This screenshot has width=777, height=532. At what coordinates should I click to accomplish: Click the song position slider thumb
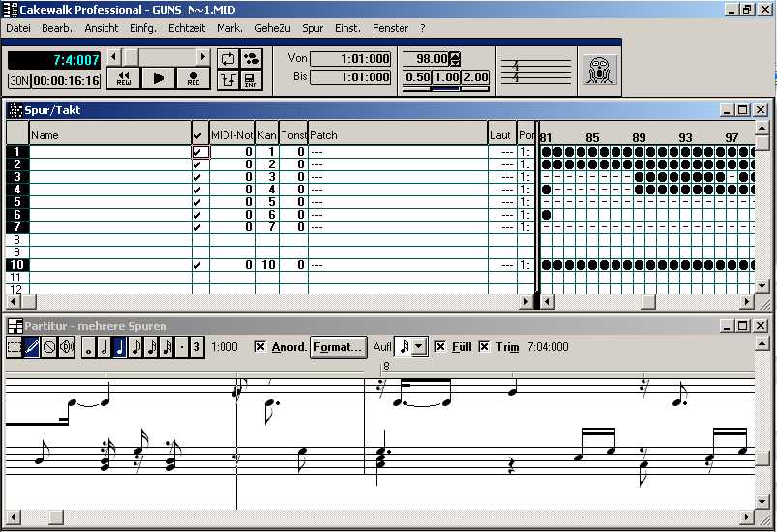pyautogui.click(x=131, y=57)
